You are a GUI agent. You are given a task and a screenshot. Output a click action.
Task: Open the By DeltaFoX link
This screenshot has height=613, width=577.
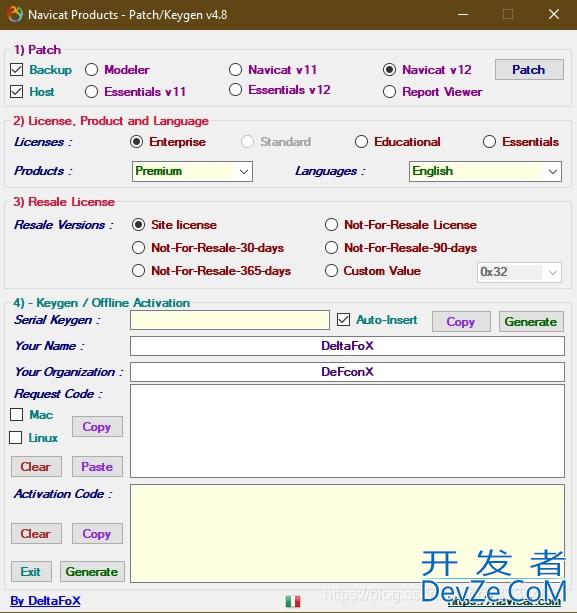coord(45,601)
